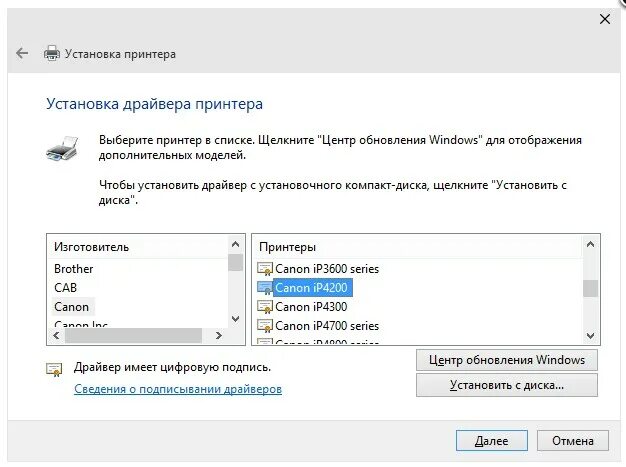Click the Canon iP4200 driver icon
The width and height of the screenshot is (626, 467).
coord(265,288)
